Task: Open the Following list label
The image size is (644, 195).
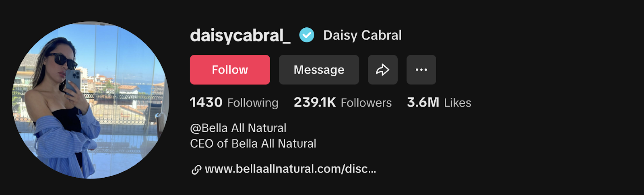Action: pos(253,103)
